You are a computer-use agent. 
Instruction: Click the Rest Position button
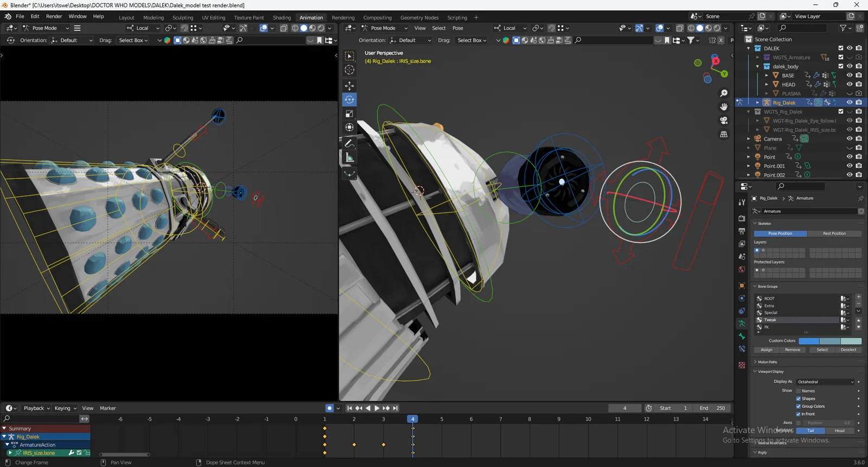pyautogui.click(x=834, y=233)
